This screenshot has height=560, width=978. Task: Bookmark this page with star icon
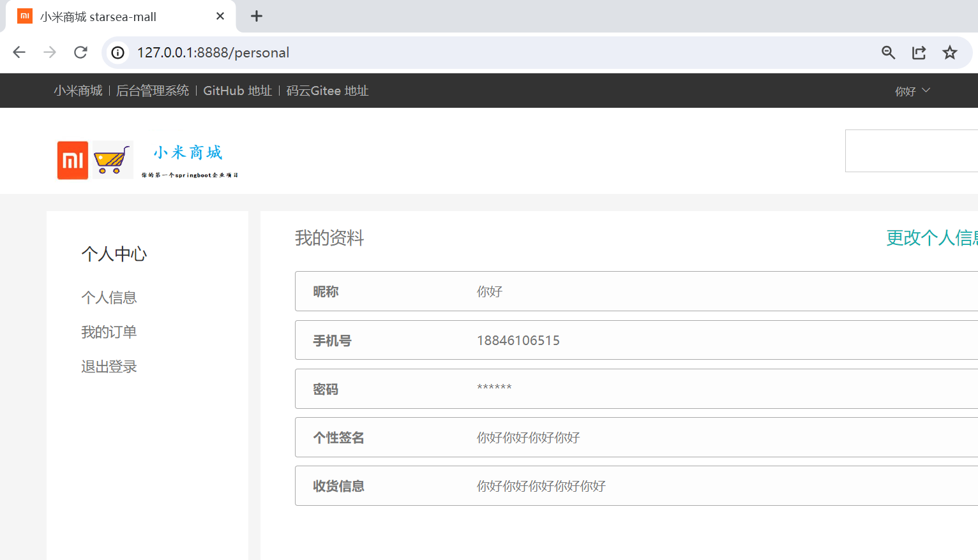[x=950, y=52]
